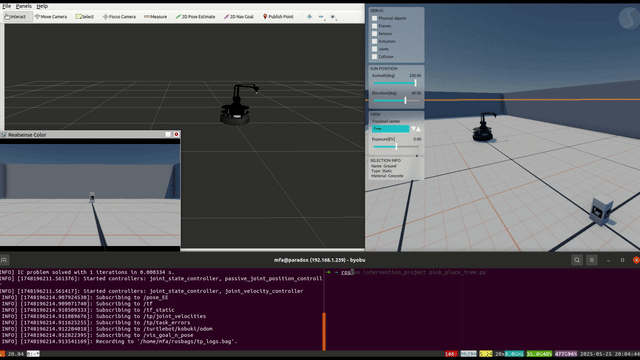Image resolution: width=640 pixels, height=360 pixels.
Task: Open the toolbar options dropdown icon
Action: point(333,17)
